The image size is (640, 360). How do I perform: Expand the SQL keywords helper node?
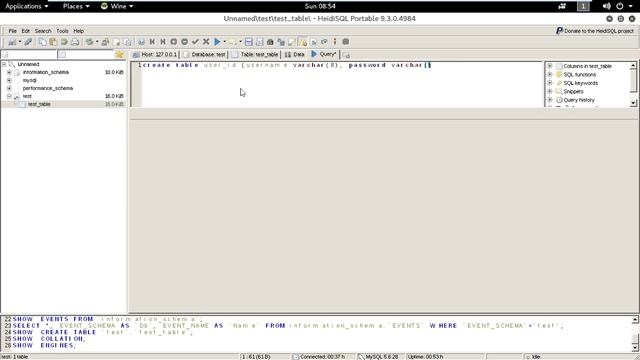point(550,83)
